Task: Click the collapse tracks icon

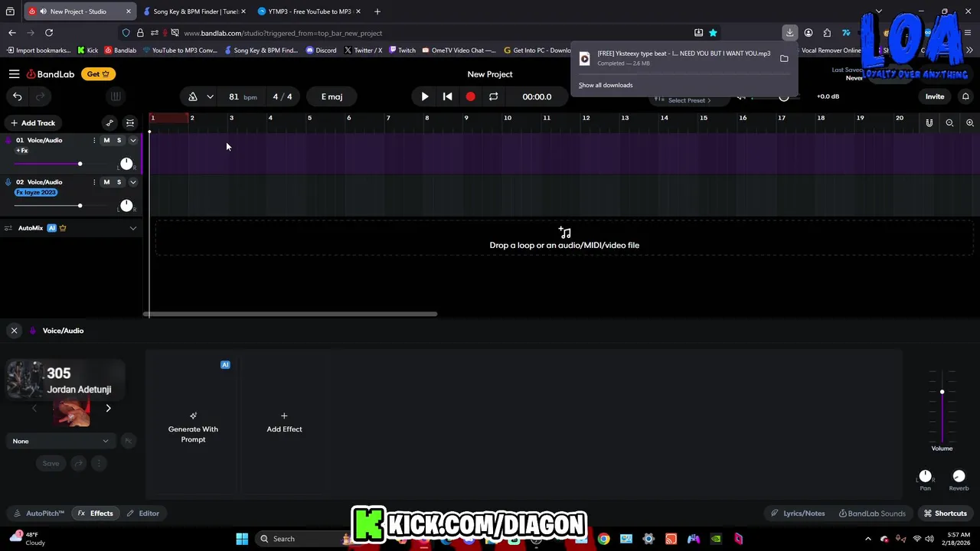Action: click(x=130, y=122)
